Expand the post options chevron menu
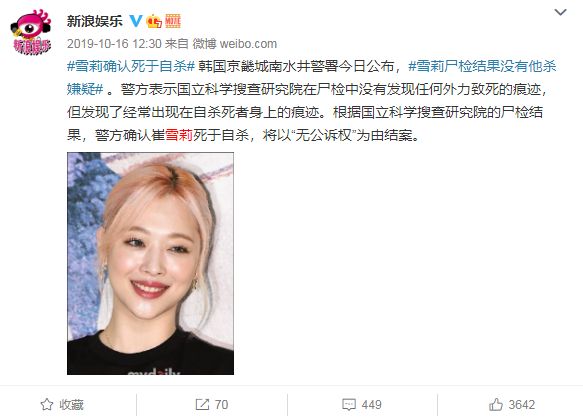This screenshot has width=583, height=420. pyautogui.click(x=560, y=12)
